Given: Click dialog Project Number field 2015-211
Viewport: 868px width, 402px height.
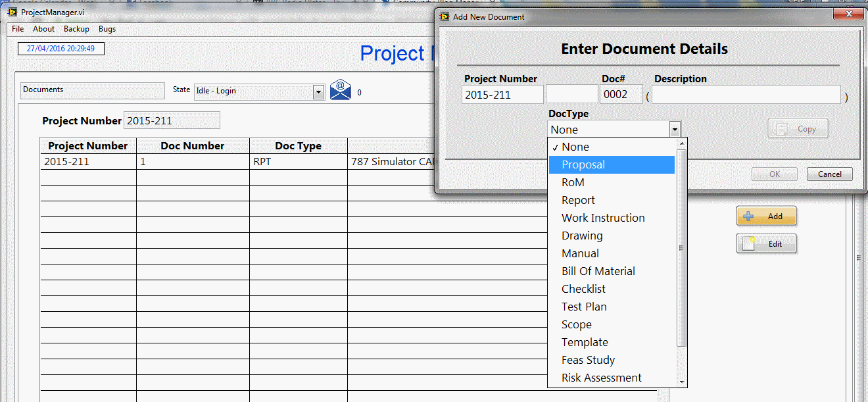Looking at the screenshot, I should click(x=502, y=95).
